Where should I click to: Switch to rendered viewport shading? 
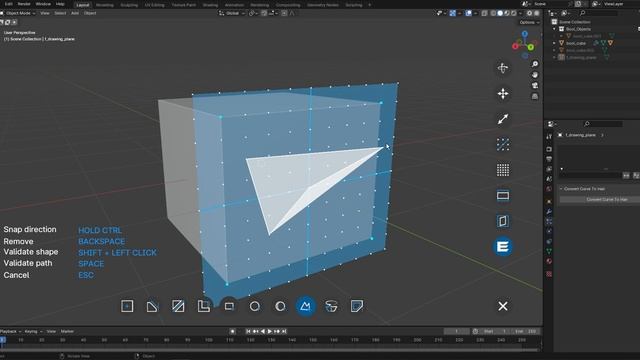point(514,13)
